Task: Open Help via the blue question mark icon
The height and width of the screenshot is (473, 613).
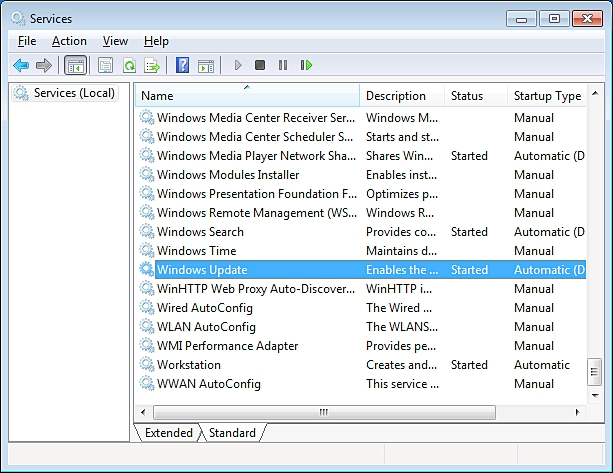Action: coord(182,66)
